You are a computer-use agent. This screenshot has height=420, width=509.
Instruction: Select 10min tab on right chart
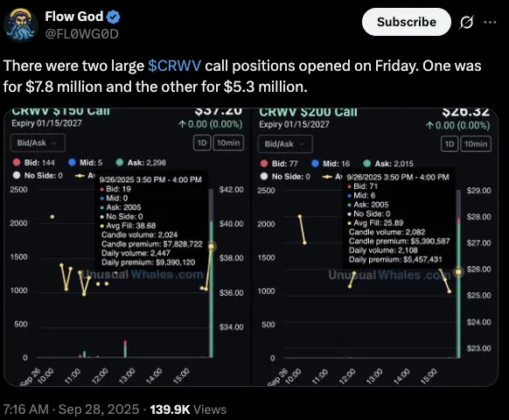(476, 143)
